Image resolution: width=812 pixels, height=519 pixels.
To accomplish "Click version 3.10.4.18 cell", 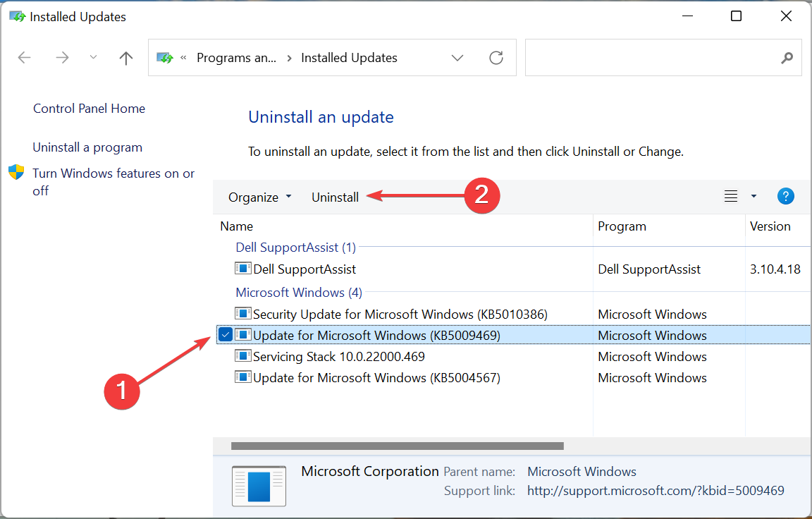I will coord(775,269).
